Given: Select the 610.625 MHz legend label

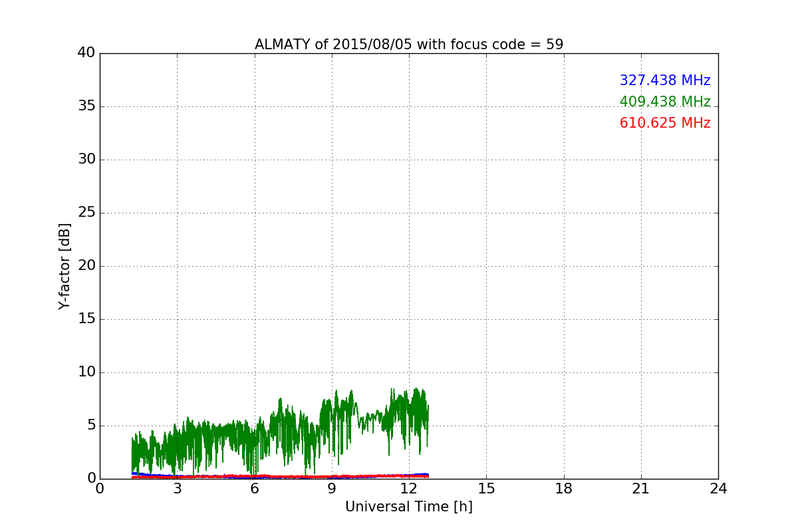Looking at the screenshot, I should (665, 123).
